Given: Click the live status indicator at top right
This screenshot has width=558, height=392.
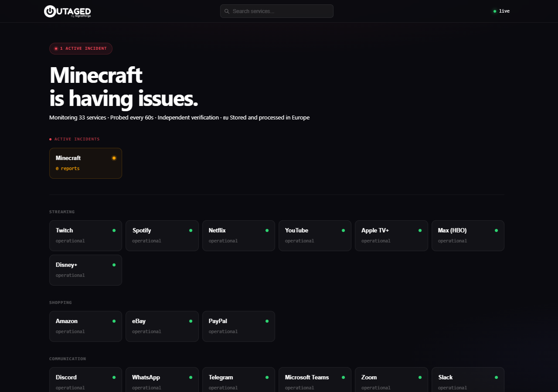Looking at the screenshot, I should click(x=500, y=11).
